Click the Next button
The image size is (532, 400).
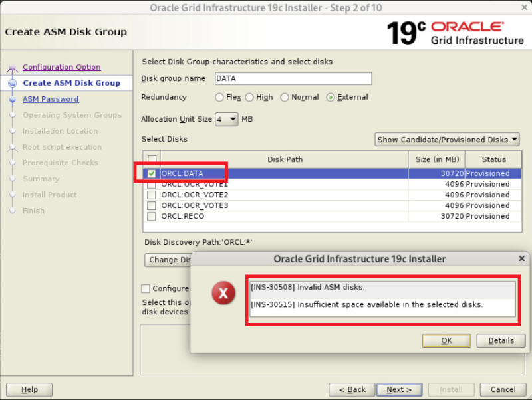400,389
